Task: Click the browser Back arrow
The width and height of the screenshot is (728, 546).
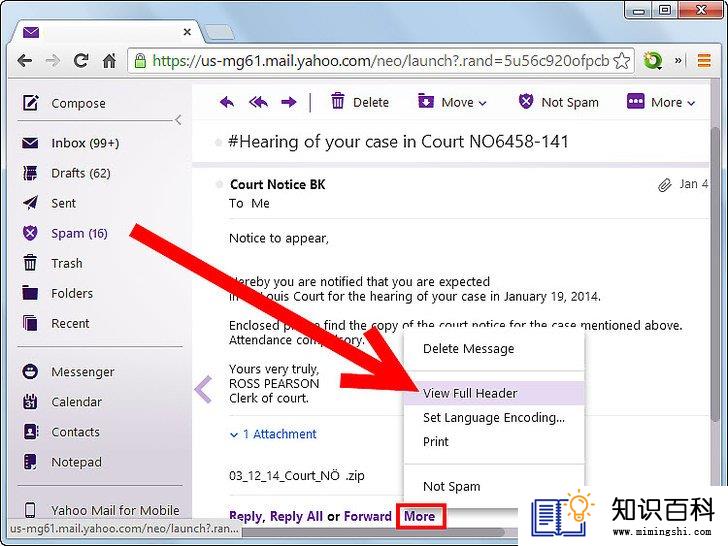Action: coord(24,61)
